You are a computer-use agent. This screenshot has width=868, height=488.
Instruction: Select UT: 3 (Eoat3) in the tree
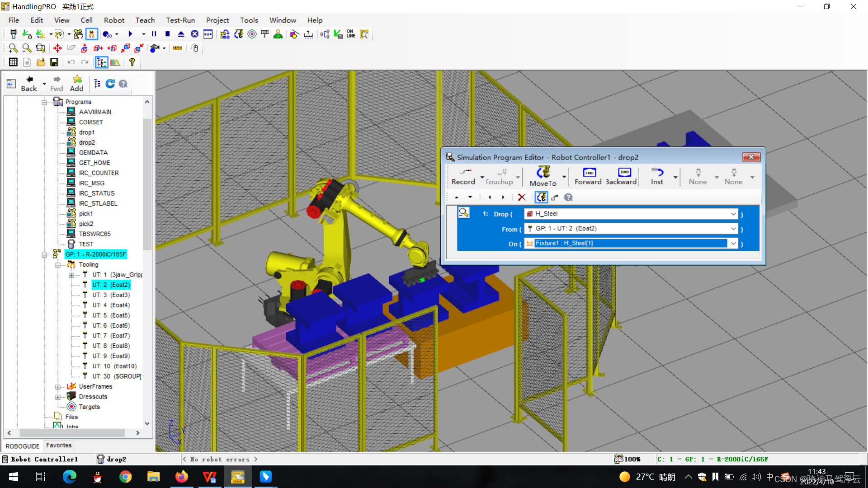click(x=111, y=295)
